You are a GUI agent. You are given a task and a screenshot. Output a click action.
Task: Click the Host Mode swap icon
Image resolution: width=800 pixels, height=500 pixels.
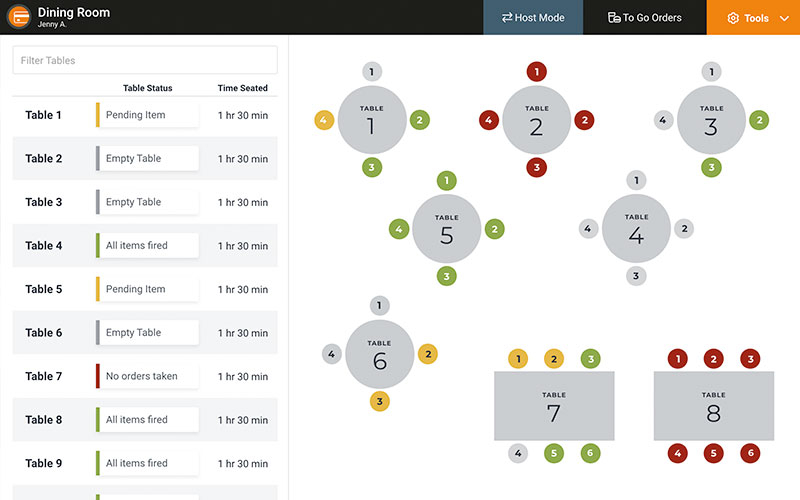[x=507, y=18]
